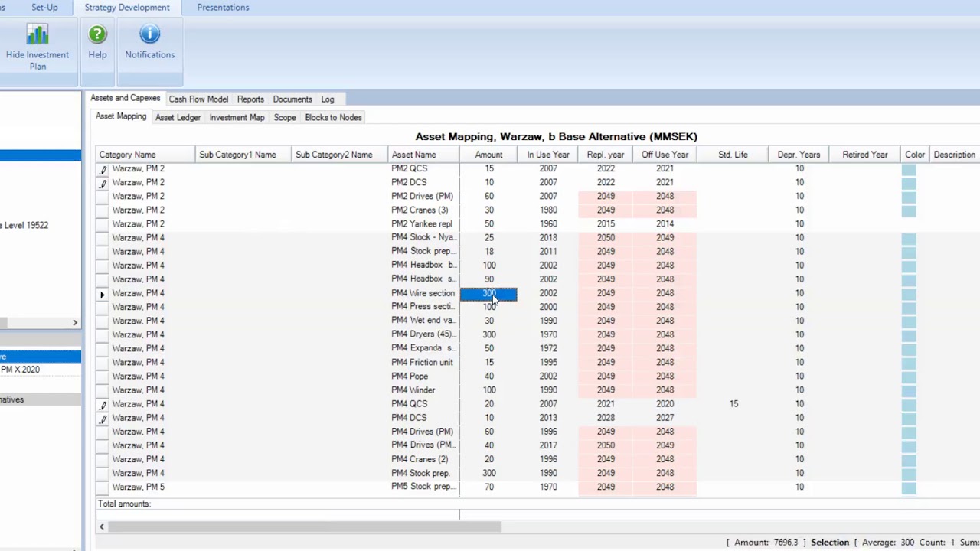
Task: Sort by the In Use Year column header
Action: tap(548, 155)
